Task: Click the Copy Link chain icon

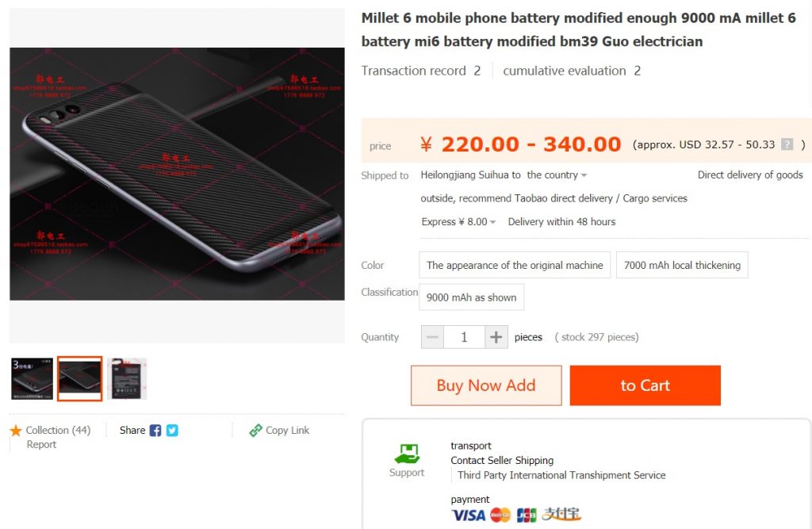Action: pos(255,431)
